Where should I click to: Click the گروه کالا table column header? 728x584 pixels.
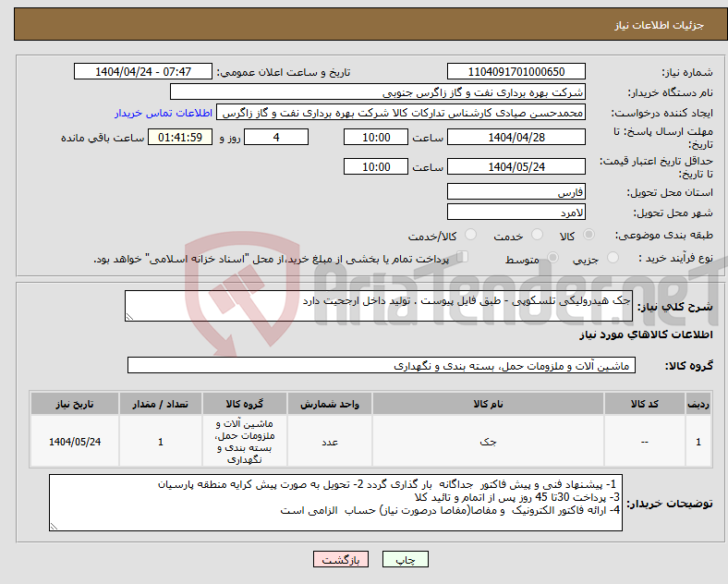coord(245,404)
